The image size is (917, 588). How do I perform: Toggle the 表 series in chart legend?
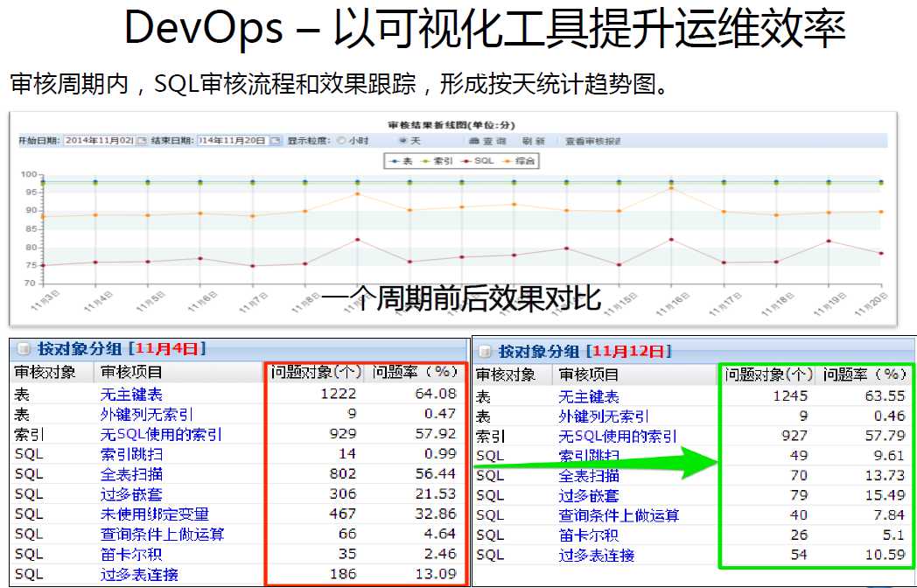pyautogui.click(x=402, y=161)
